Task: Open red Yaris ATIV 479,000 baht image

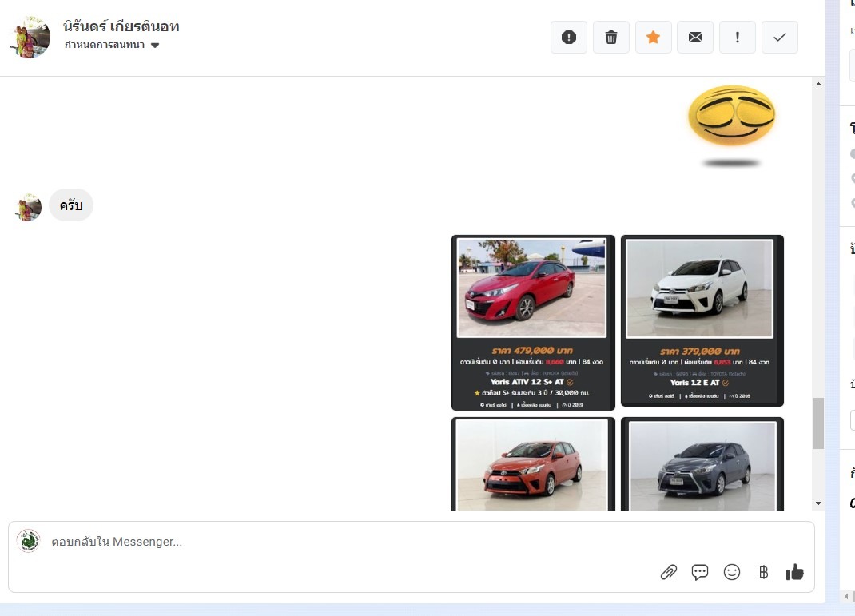Action: pos(533,322)
